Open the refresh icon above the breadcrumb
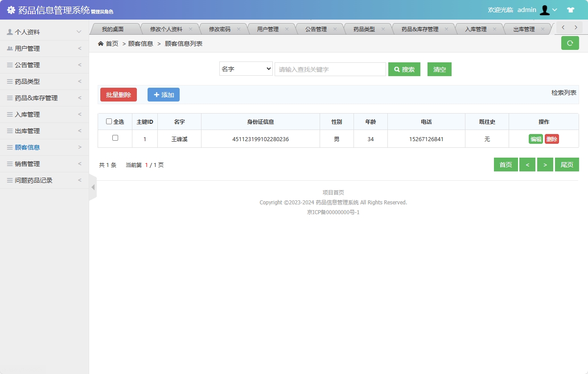Viewport: 588px width, 374px height. pyautogui.click(x=570, y=43)
